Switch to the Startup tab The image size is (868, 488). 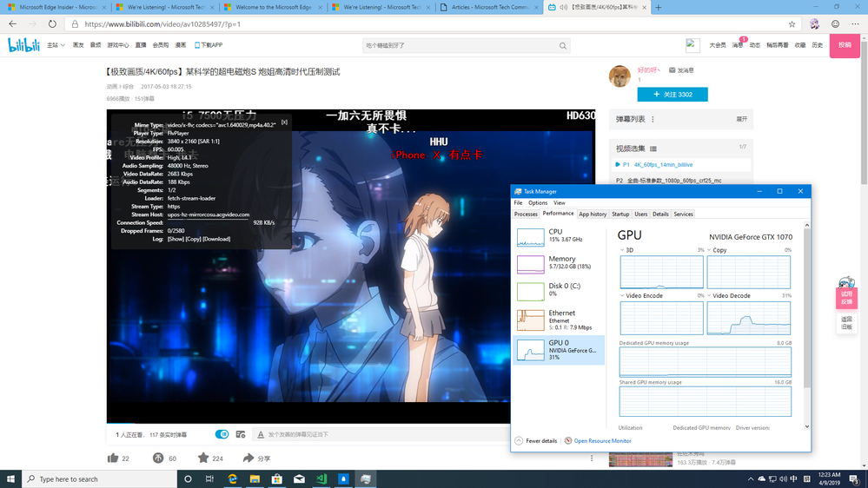pos(620,214)
